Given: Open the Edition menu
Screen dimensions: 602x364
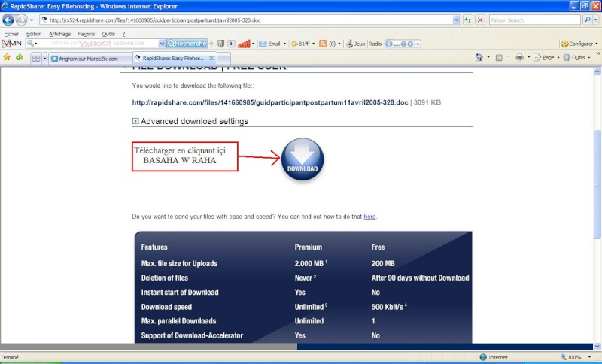Looking at the screenshot, I should tap(34, 34).
